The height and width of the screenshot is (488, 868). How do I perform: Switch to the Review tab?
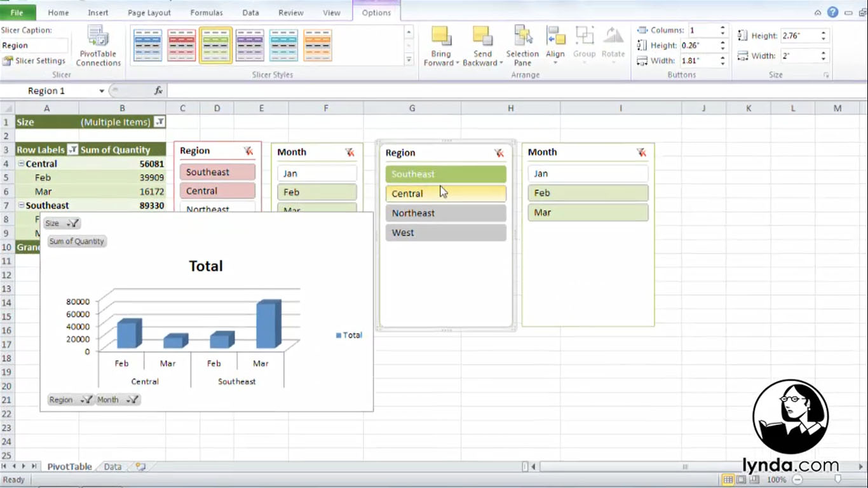291,13
